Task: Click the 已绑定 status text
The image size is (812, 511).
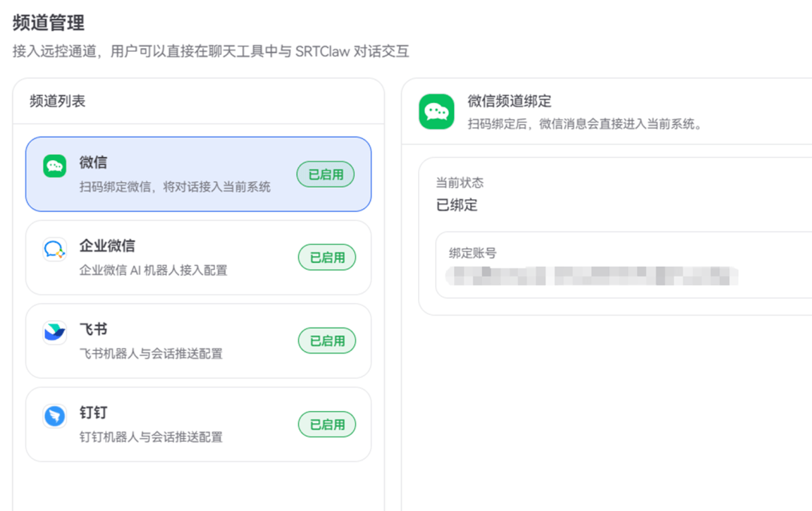Action: point(456,205)
